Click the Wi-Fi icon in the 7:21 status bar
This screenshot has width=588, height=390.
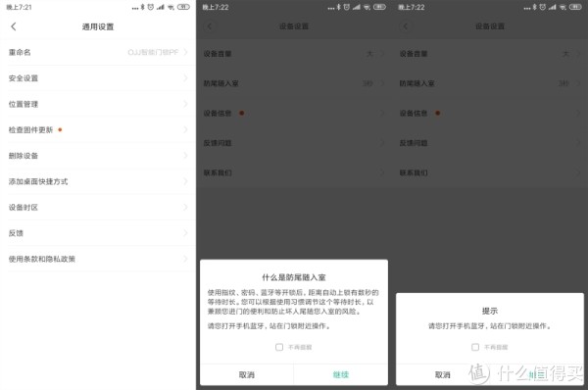pos(171,7)
